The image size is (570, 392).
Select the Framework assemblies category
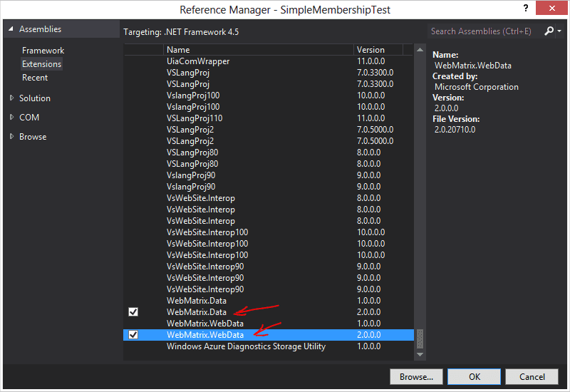(x=43, y=51)
